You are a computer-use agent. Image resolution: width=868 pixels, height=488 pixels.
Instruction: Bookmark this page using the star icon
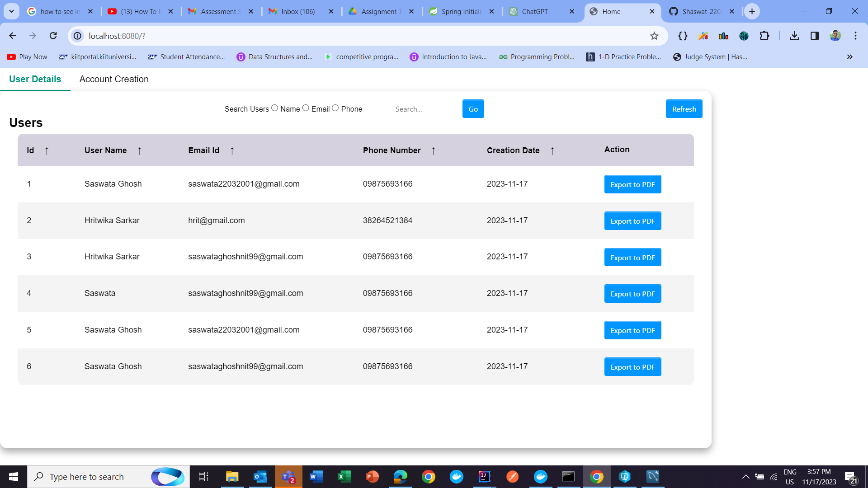654,36
